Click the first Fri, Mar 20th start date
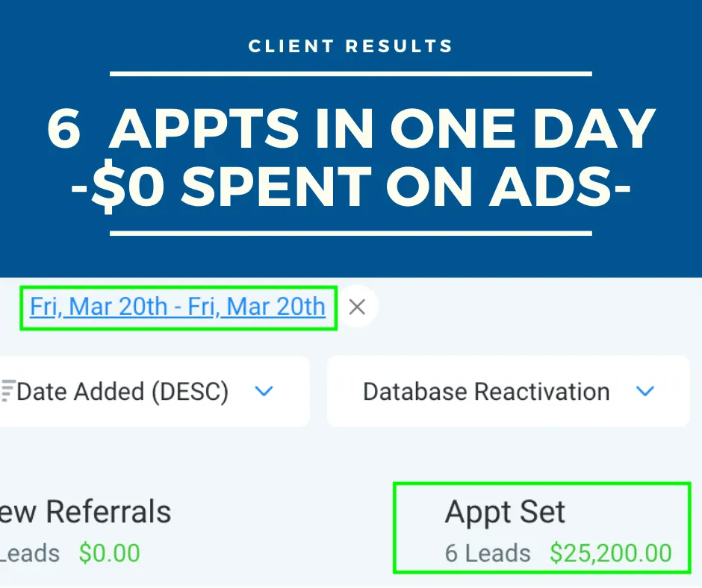 click(x=99, y=307)
